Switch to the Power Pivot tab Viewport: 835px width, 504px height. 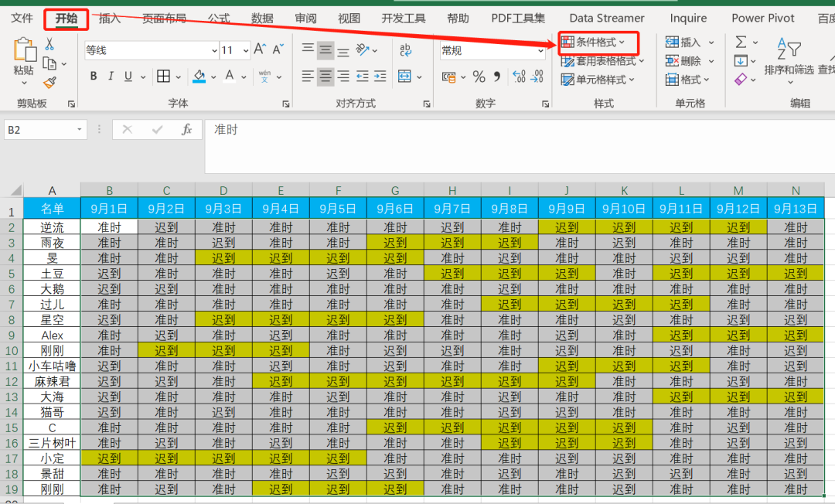tap(762, 18)
